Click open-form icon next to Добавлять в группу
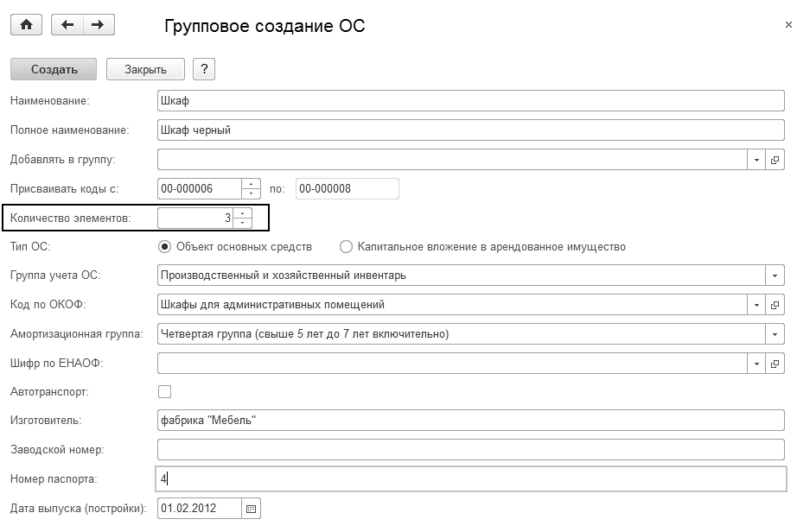 pos(775,160)
